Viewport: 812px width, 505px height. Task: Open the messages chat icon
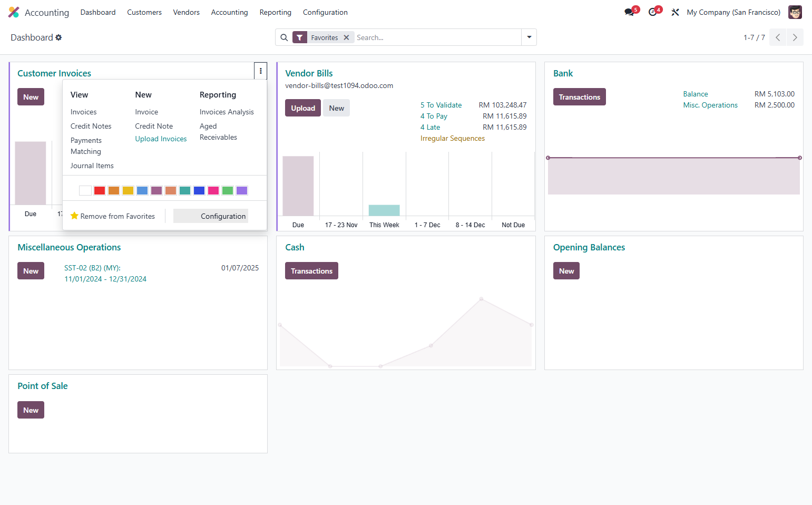click(629, 12)
